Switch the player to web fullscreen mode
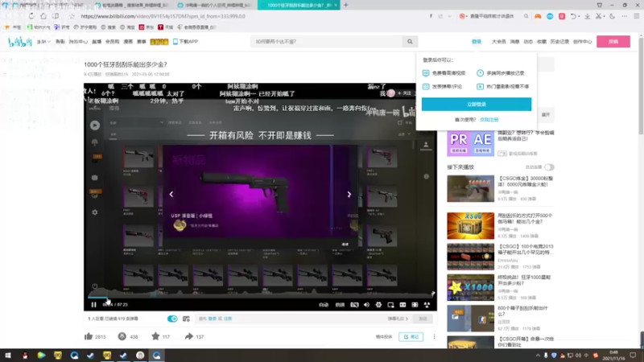Screen dimensions: 644x362 click(415, 305)
